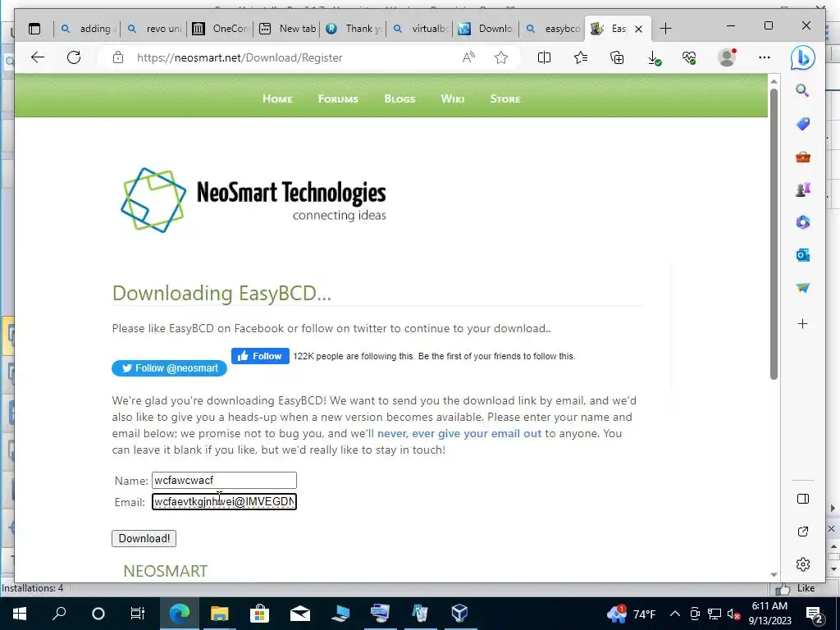Open the profile avatar icon
Image resolution: width=840 pixels, height=630 pixels.
point(727,57)
